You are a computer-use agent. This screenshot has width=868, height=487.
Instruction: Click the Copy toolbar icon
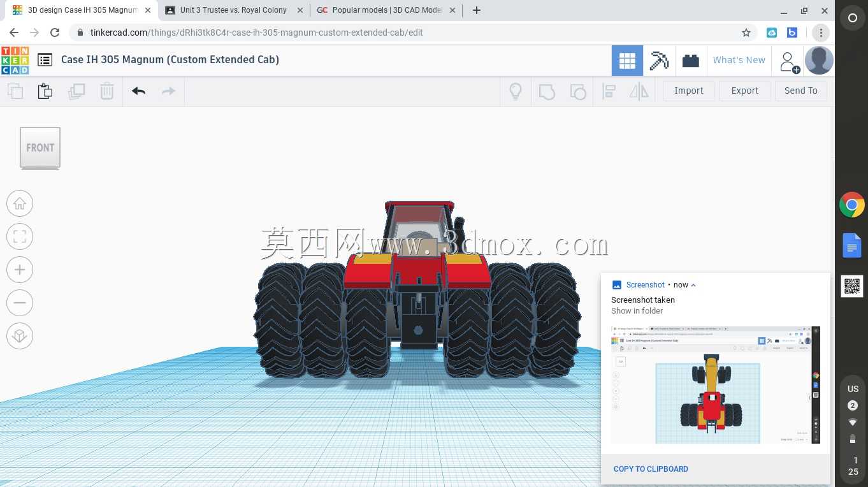click(15, 91)
